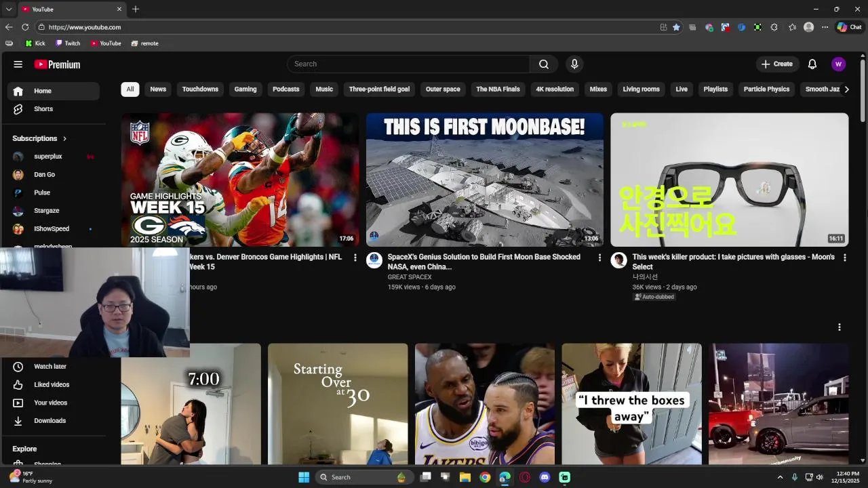The image size is (868, 488).
Task: Open the Dan Go subscription channel
Action: tap(54, 175)
